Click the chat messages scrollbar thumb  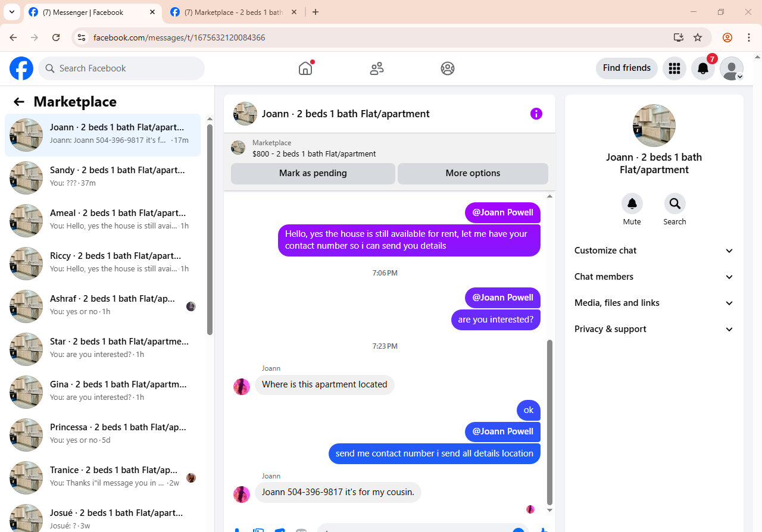pos(550,423)
